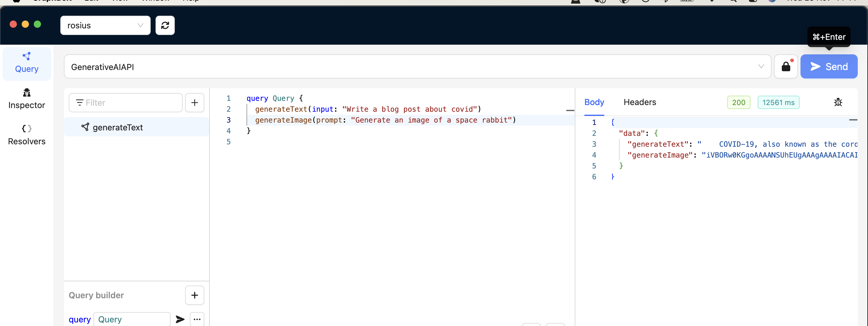This screenshot has height=326, width=868.
Task: Click the plus icon beside Filter field
Action: click(194, 103)
